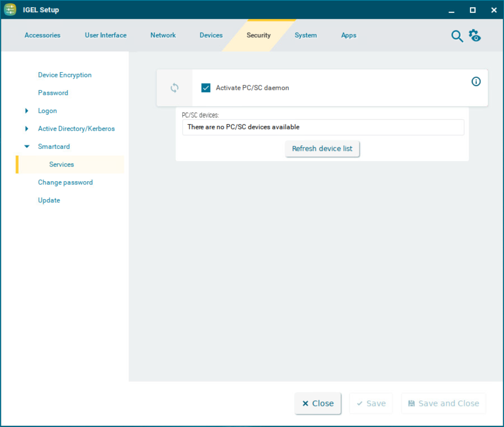Select Device Encryption in the sidebar

pos(65,75)
